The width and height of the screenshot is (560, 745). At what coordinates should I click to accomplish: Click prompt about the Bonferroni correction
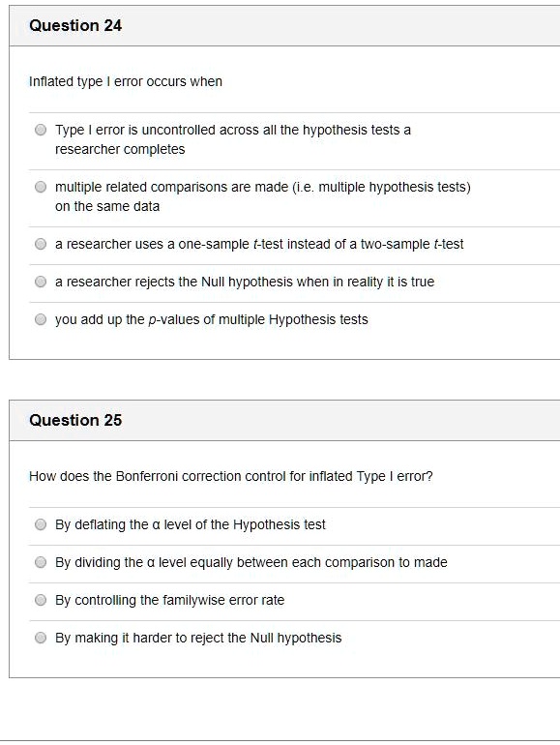231,477
